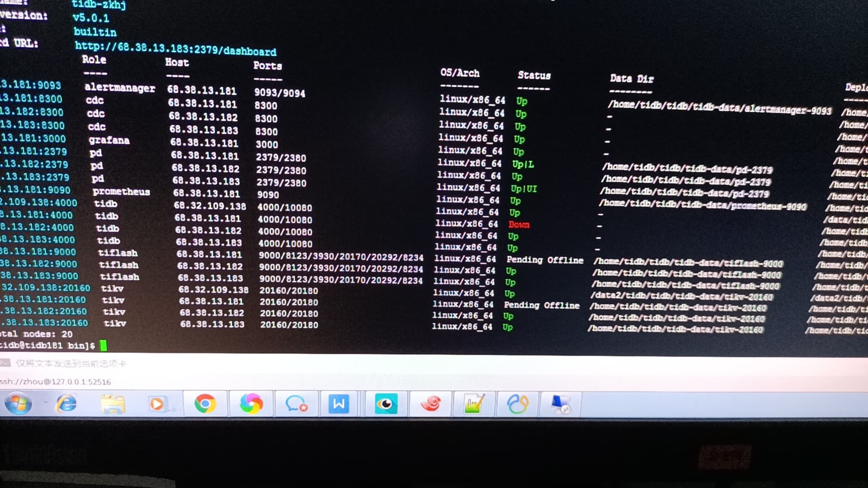
Task: Open the Notepad++ taskbar icon
Action: pos(474,404)
